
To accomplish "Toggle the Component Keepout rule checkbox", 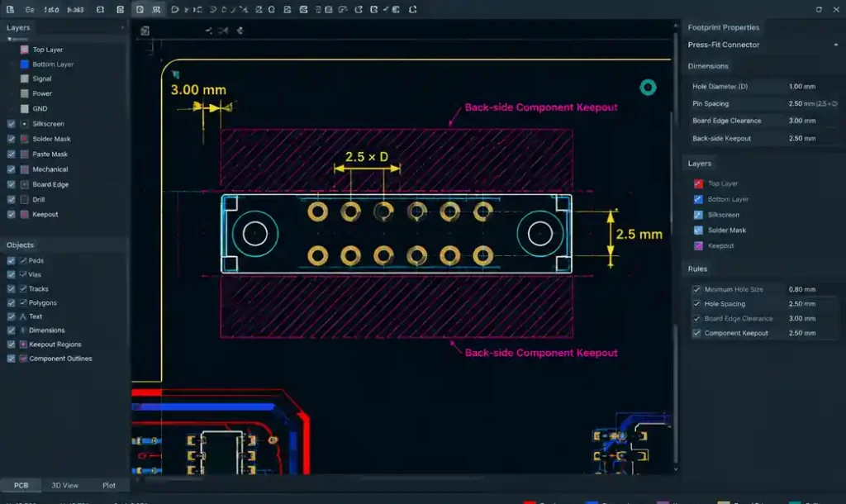I will point(696,333).
